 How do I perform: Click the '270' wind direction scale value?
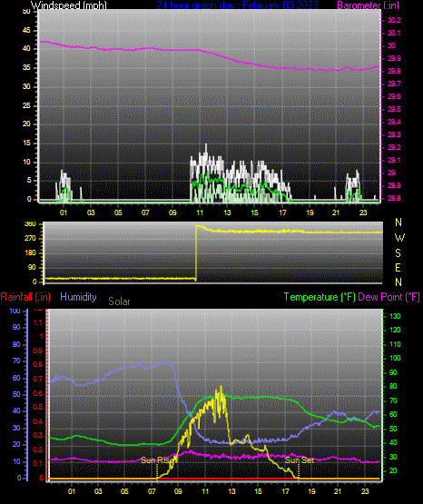pos(30,239)
